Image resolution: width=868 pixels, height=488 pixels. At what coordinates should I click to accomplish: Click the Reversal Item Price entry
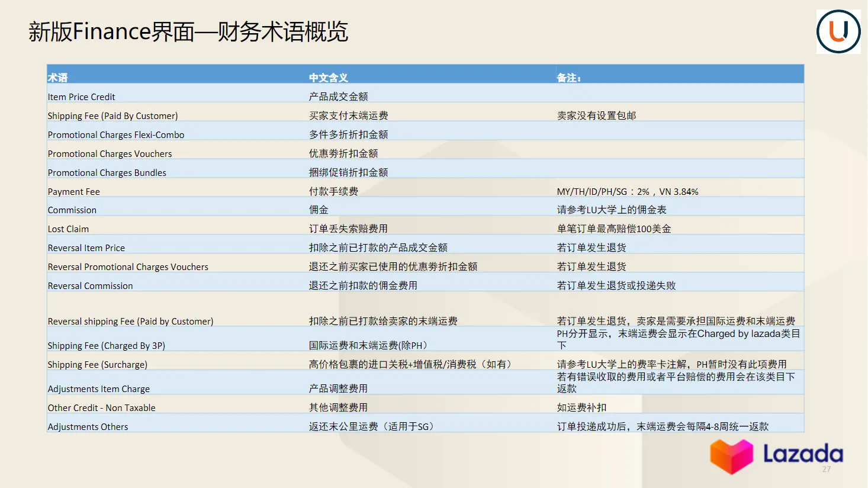click(86, 248)
